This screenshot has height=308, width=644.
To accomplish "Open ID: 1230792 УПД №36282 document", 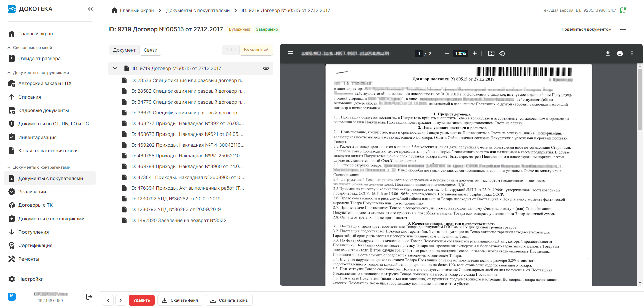I will point(175,199).
